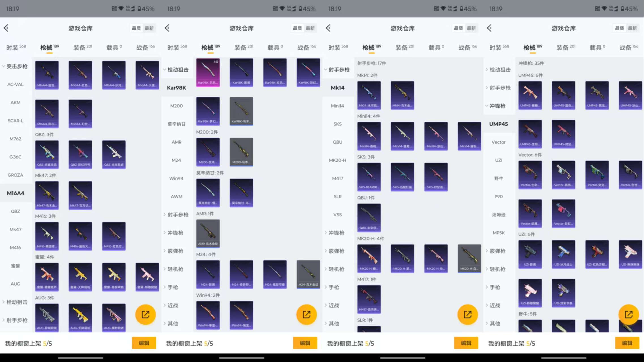
Task: Open the M16A4-蓝色 skin card
Action: pos(47,74)
